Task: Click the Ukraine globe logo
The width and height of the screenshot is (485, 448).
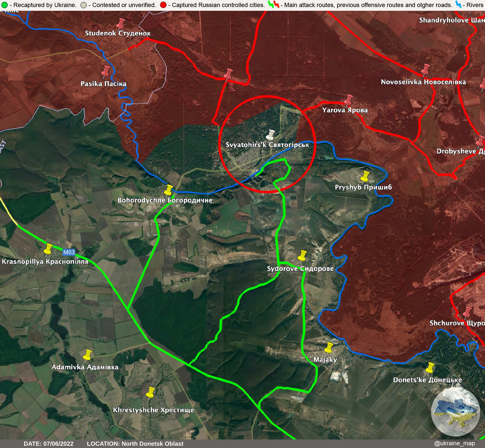Action: pyautogui.click(x=455, y=412)
